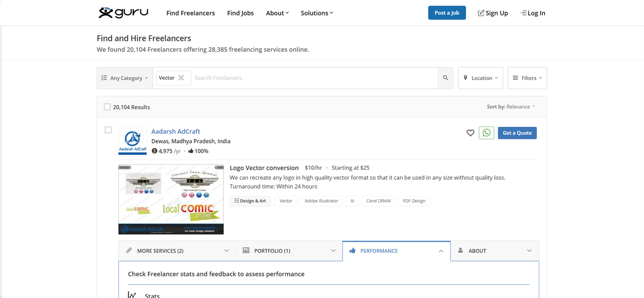Open the Location dropdown
This screenshot has width=644, height=298.
pos(480,78)
